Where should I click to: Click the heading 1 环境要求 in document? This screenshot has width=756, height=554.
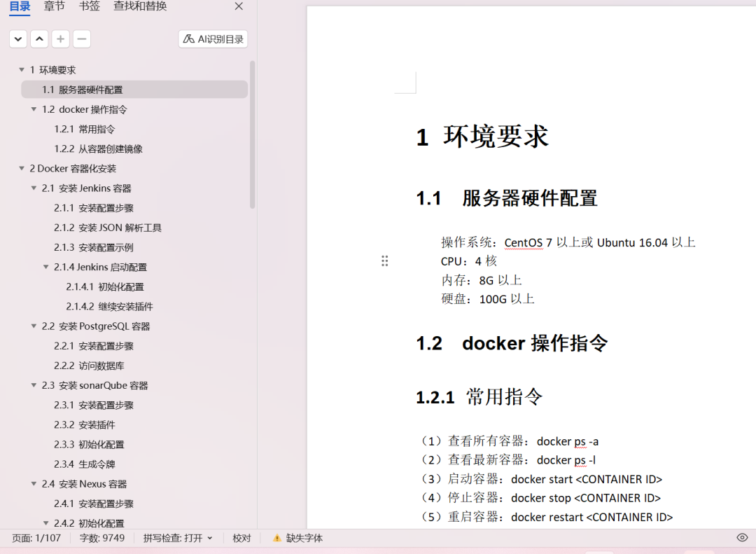(x=482, y=137)
